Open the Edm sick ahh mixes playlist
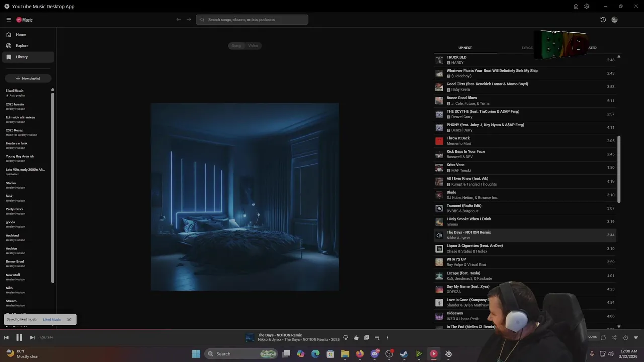The height and width of the screenshot is (362, 644). 27,119
